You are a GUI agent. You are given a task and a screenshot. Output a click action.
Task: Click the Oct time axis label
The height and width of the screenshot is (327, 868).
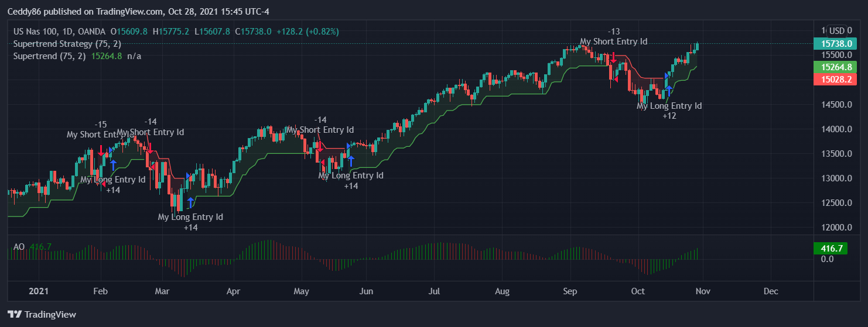tap(638, 291)
